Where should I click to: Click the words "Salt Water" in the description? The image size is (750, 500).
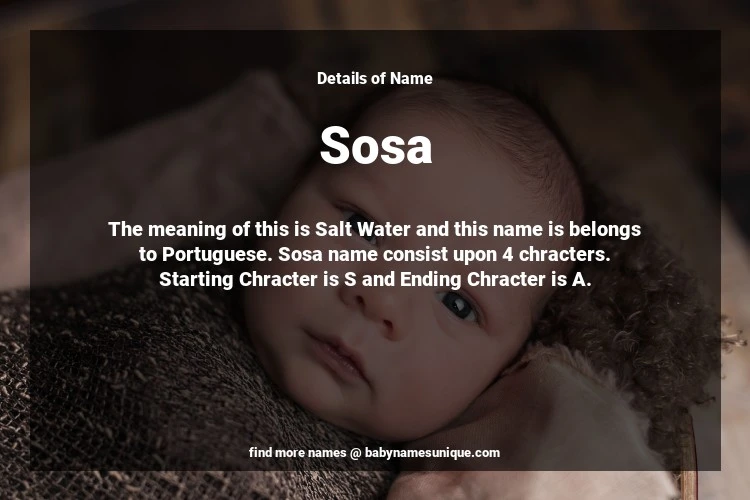363,229
